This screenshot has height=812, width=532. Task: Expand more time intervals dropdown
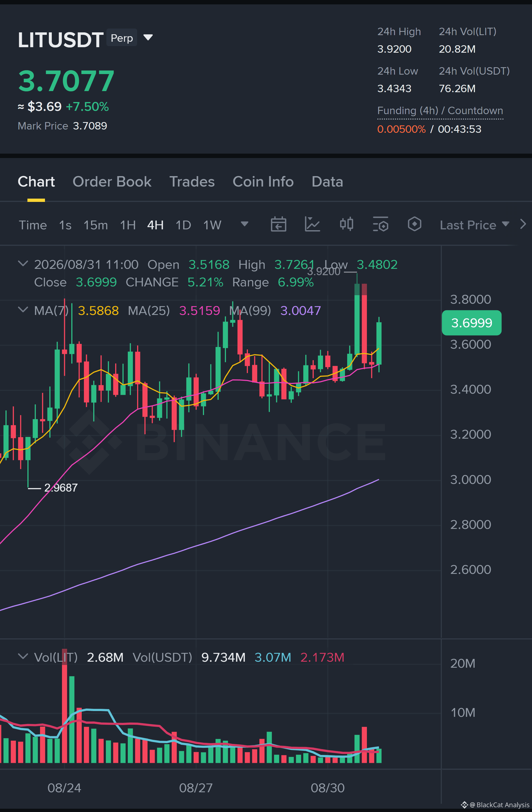tap(244, 224)
